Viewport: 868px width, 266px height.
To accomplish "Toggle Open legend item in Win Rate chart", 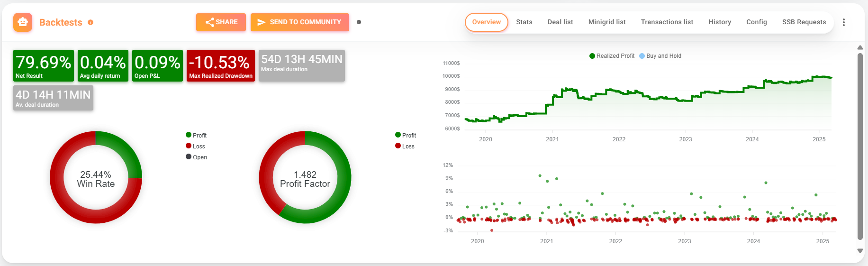I will coord(196,157).
